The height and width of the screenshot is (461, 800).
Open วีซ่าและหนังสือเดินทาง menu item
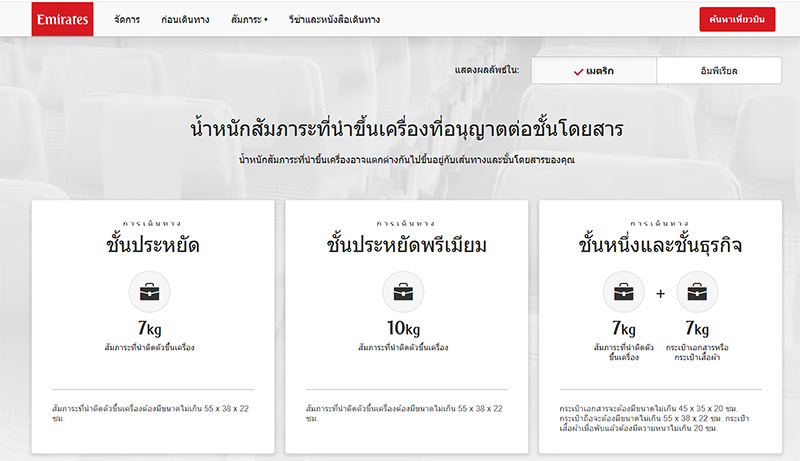334,19
